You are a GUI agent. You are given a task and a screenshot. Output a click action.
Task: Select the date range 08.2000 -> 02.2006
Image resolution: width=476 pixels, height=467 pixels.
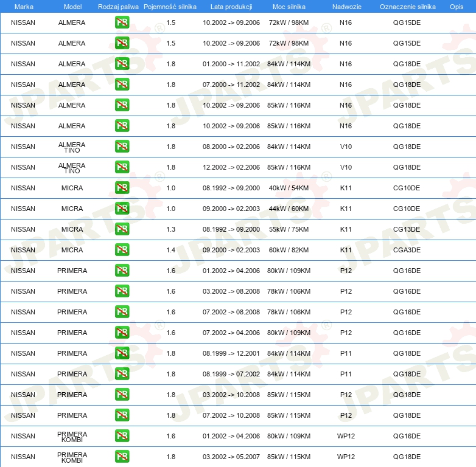[231, 147]
